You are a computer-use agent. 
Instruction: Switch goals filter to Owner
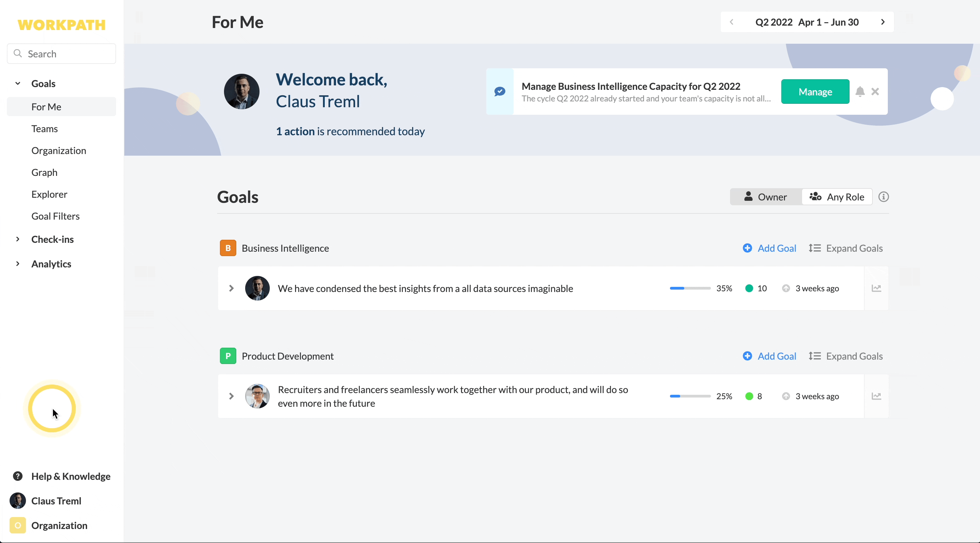click(x=766, y=197)
